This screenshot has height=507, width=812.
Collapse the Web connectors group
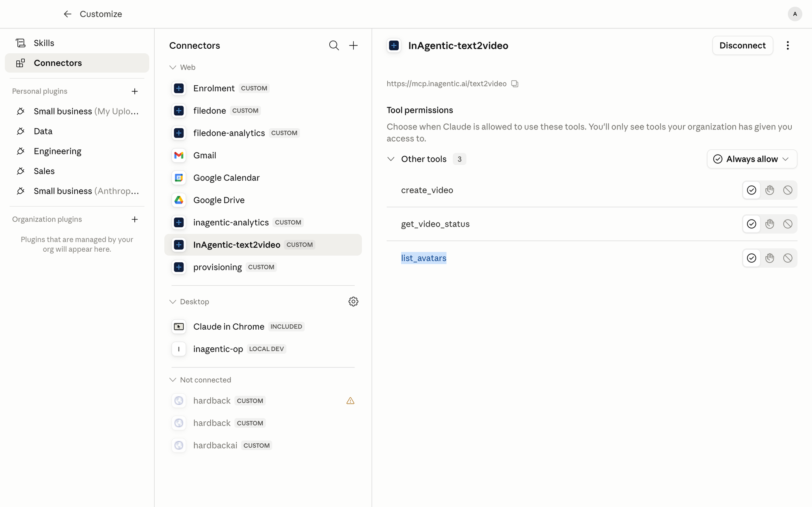click(x=173, y=67)
